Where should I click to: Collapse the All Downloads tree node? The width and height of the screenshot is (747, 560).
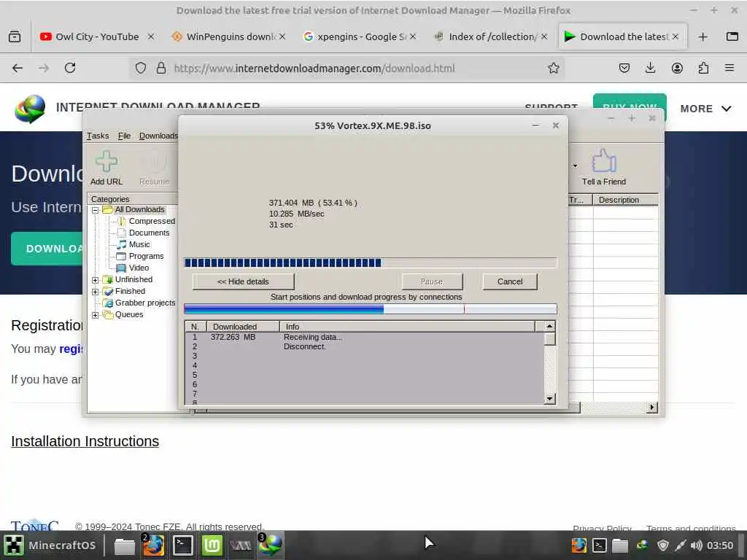[96, 210]
